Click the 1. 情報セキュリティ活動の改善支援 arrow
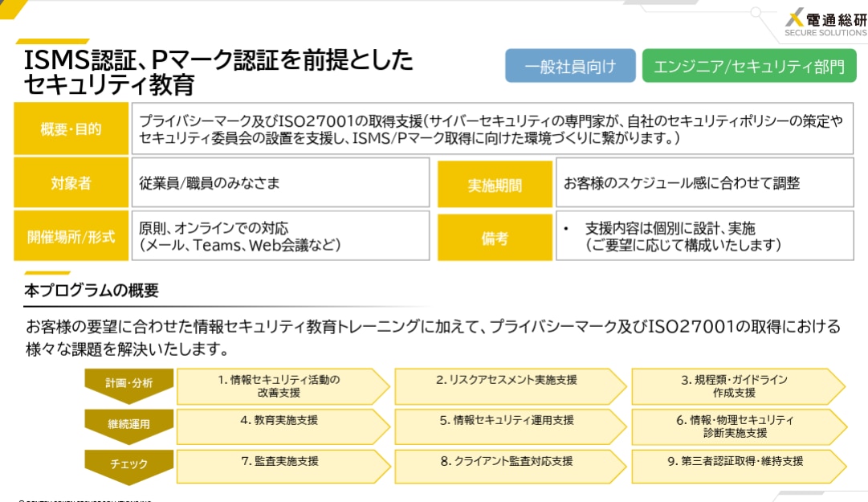 click(x=283, y=386)
